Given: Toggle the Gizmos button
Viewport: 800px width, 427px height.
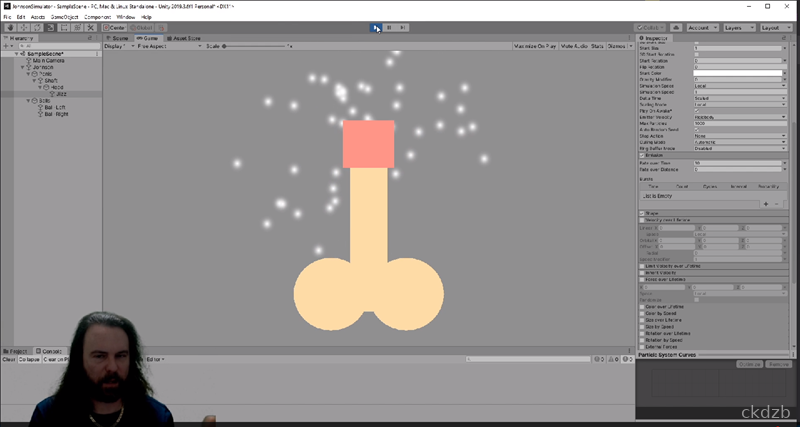Looking at the screenshot, I should tap(619, 46).
